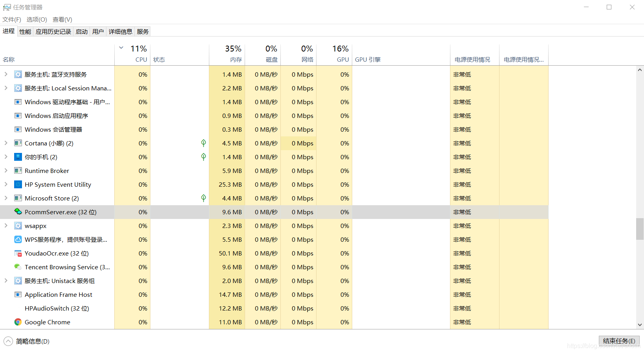Expand the Runtime Broker entry
Viewport: 644px width, 353px height.
point(6,170)
